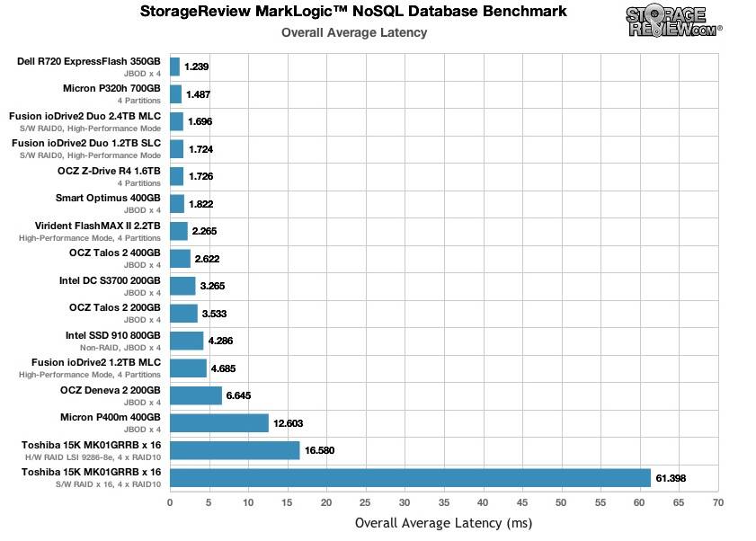
Task: Select the 'Micron P320h 700GB' label
Action: click(x=111, y=88)
